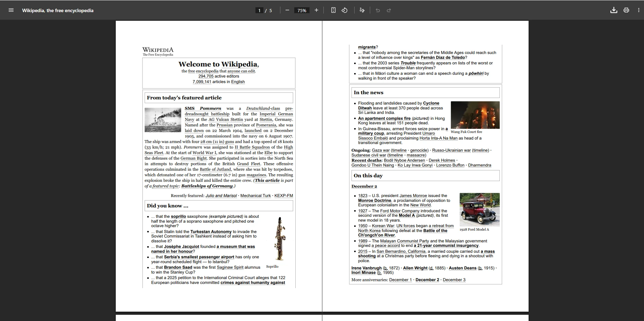Redo the last annotation
The image size is (644, 321).
coord(389,10)
